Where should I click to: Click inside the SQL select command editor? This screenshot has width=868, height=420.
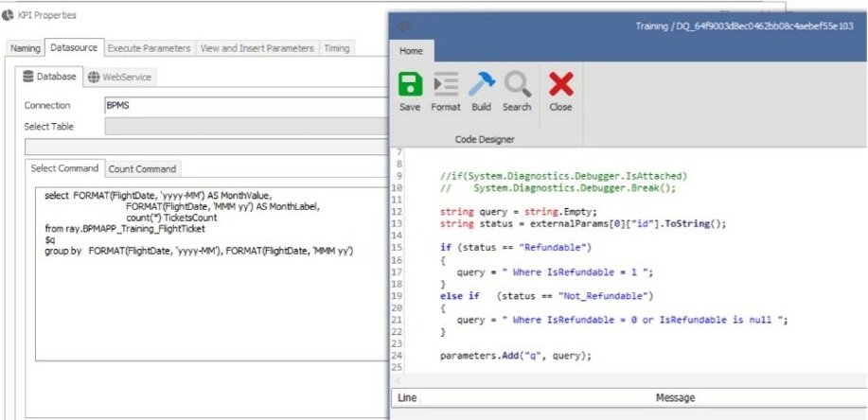212,274
